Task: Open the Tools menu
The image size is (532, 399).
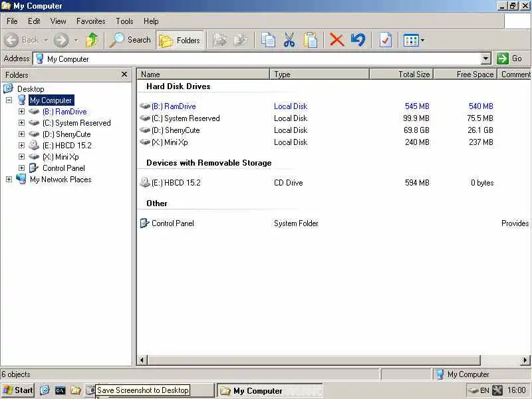Action: [x=124, y=21]
